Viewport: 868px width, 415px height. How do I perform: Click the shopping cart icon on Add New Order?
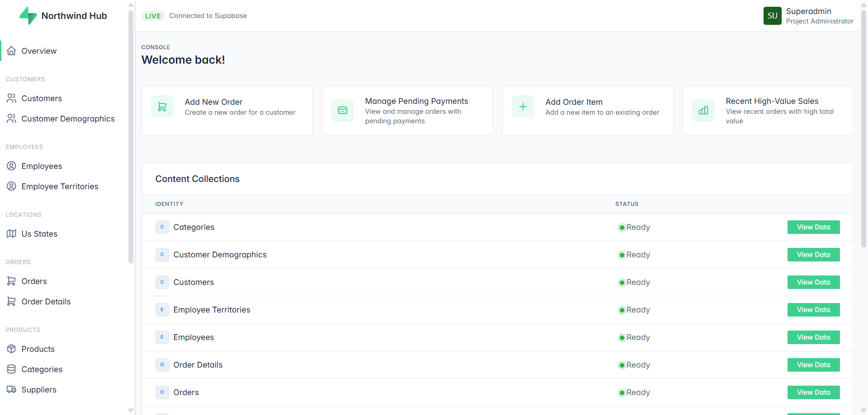162,107
